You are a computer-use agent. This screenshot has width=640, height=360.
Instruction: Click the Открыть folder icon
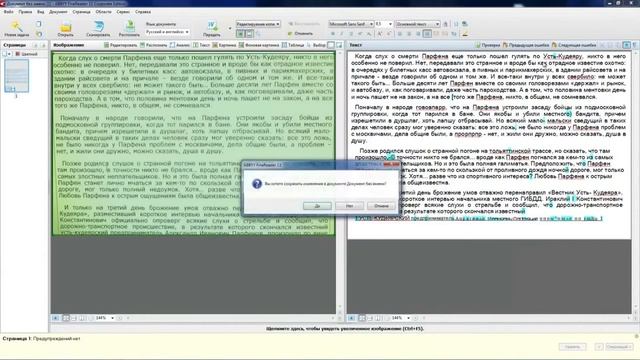[65, 27]
